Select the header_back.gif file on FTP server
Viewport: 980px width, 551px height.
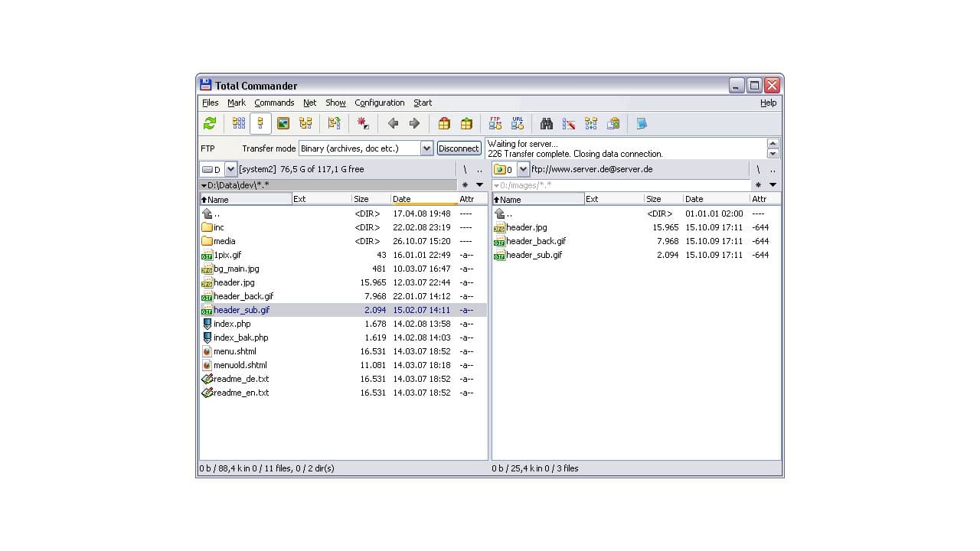536,241
